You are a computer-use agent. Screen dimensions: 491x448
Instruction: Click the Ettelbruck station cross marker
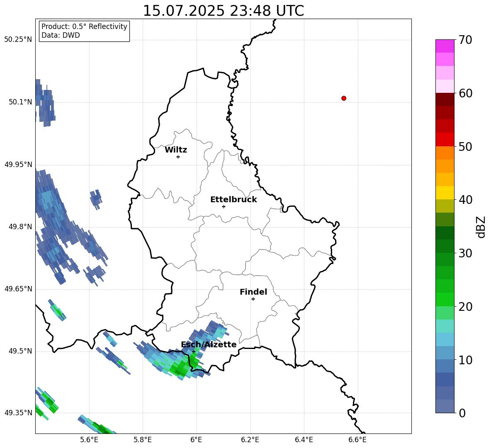[224, 206]
